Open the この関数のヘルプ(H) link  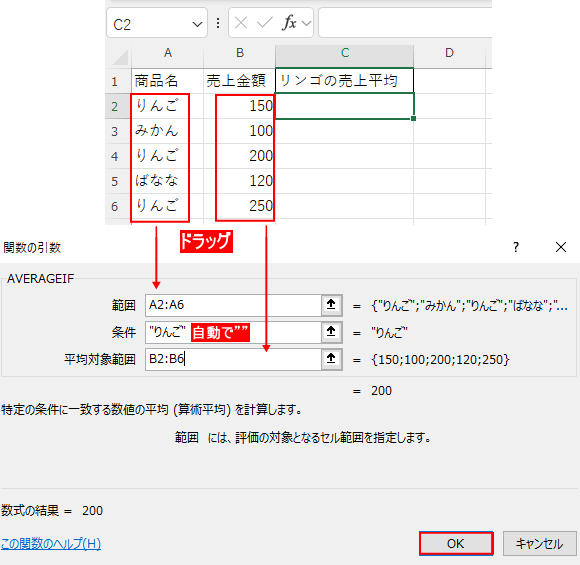(51, 544)
